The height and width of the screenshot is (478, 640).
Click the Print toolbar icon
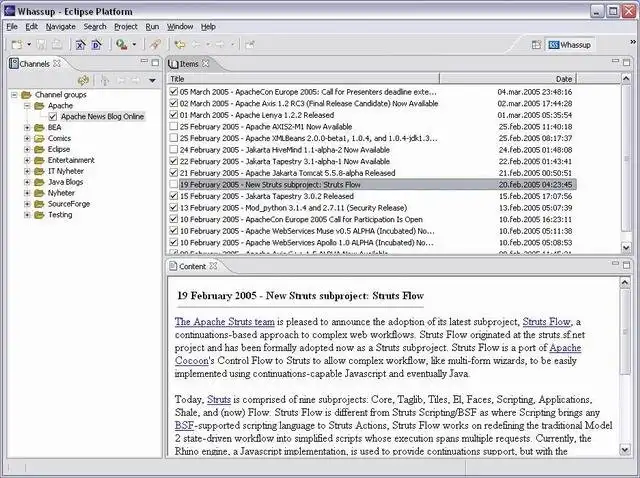tap(57, 44)
